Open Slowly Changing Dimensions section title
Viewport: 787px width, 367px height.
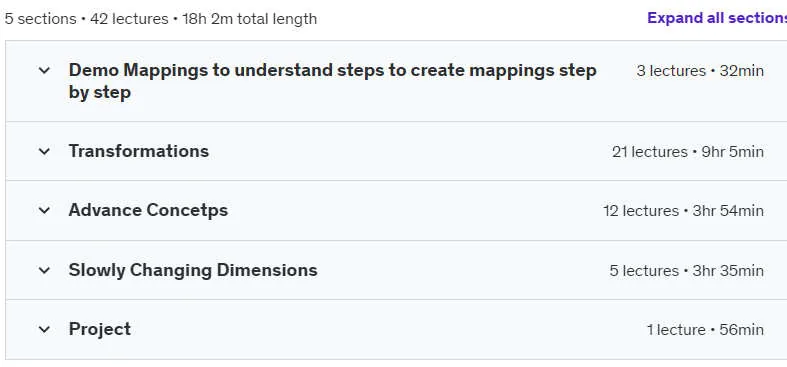click(193, 270)
